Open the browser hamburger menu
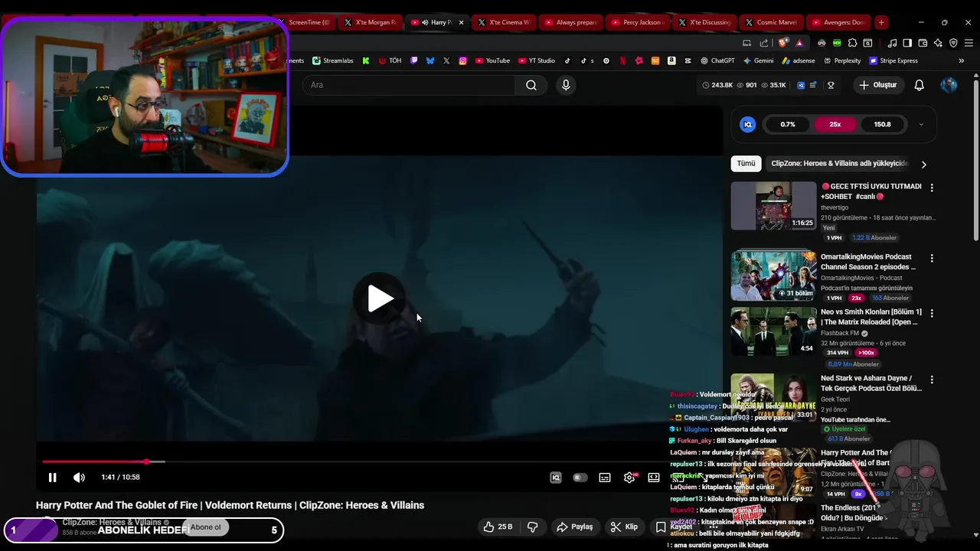 point(969,43)
